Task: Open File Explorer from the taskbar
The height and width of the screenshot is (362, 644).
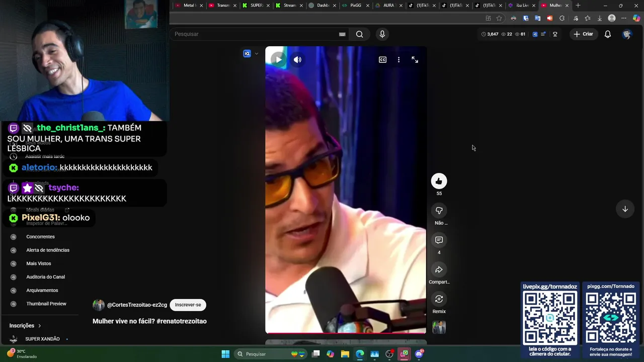Action: (x=345, y=354)
